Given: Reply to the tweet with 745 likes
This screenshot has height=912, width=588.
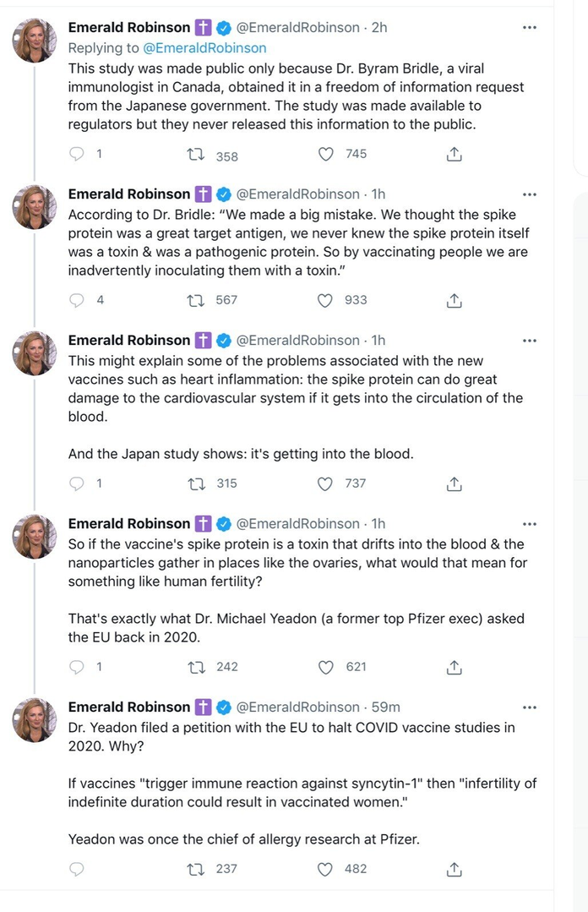Looking at the screenshot, I should pos(77,154).
